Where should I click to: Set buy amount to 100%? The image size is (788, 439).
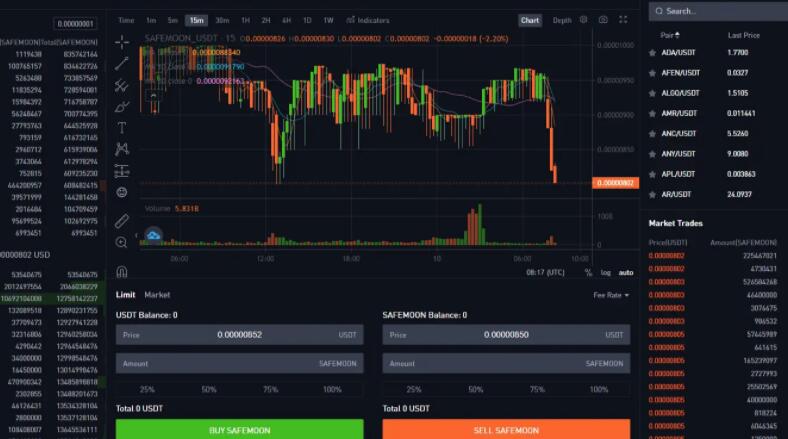coord(332,389)
